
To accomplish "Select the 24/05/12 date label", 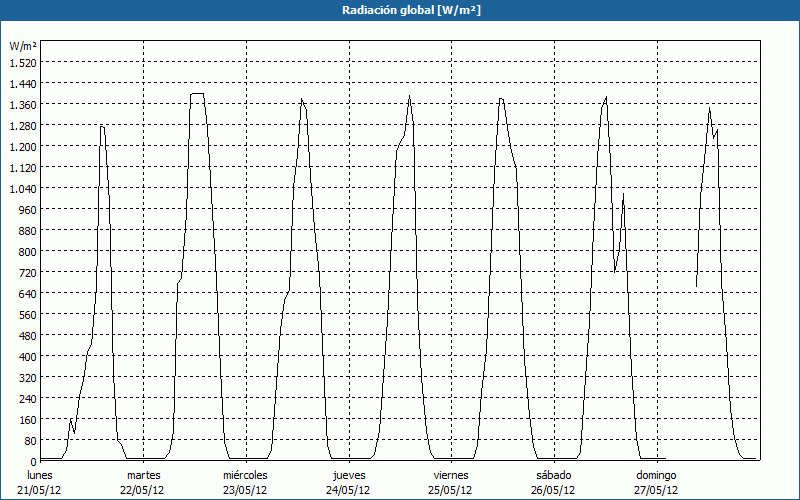I will click(348, 490).
